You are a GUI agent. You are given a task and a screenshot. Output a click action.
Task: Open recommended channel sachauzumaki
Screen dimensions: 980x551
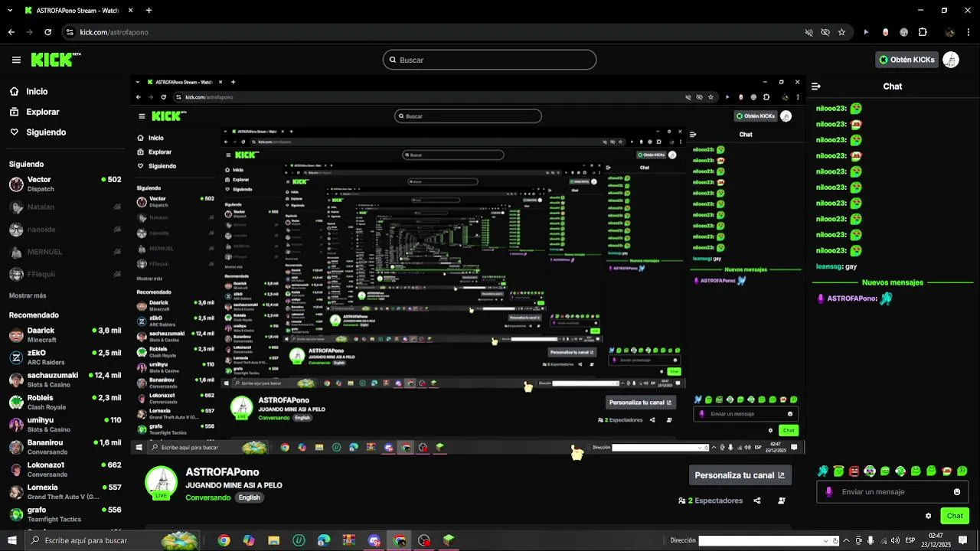tap(65, 380)
